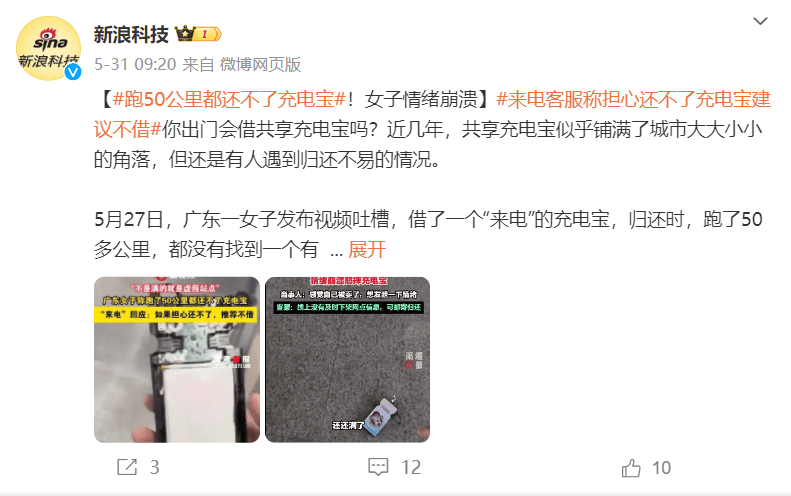Click the crown membership badge icon
This screenshot has height=496, width=791.
coord(184,34)
